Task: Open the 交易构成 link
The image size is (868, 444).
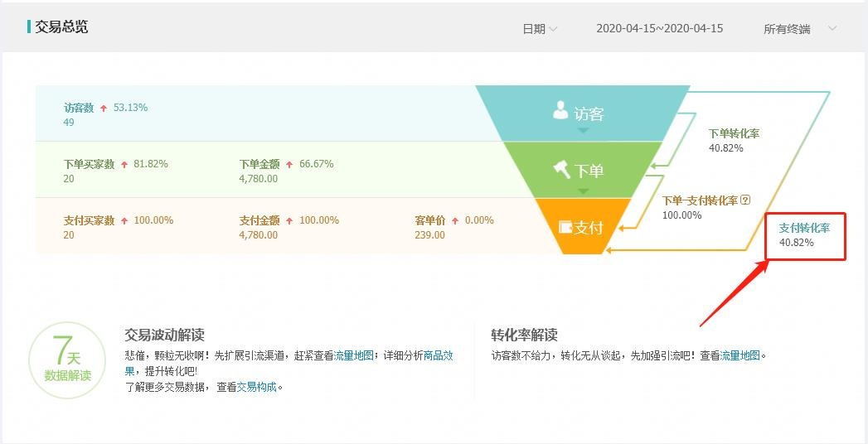Action: click(x=256, y=387)
